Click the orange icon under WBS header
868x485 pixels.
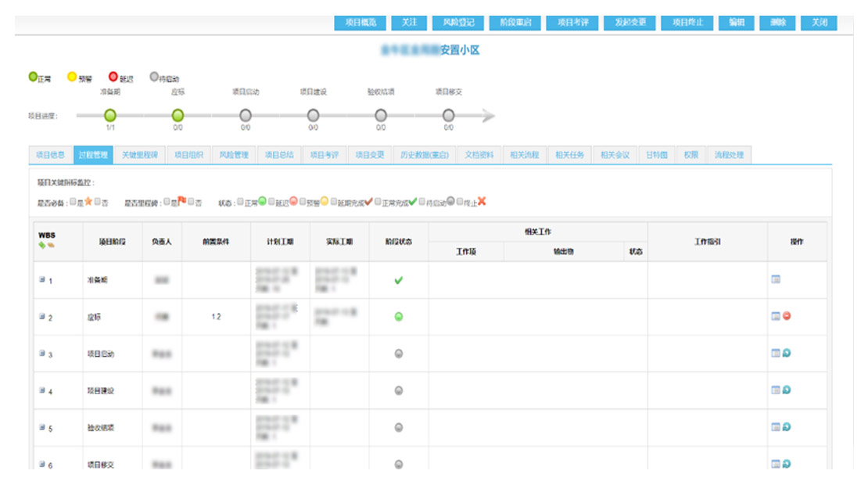pos(51,246)
